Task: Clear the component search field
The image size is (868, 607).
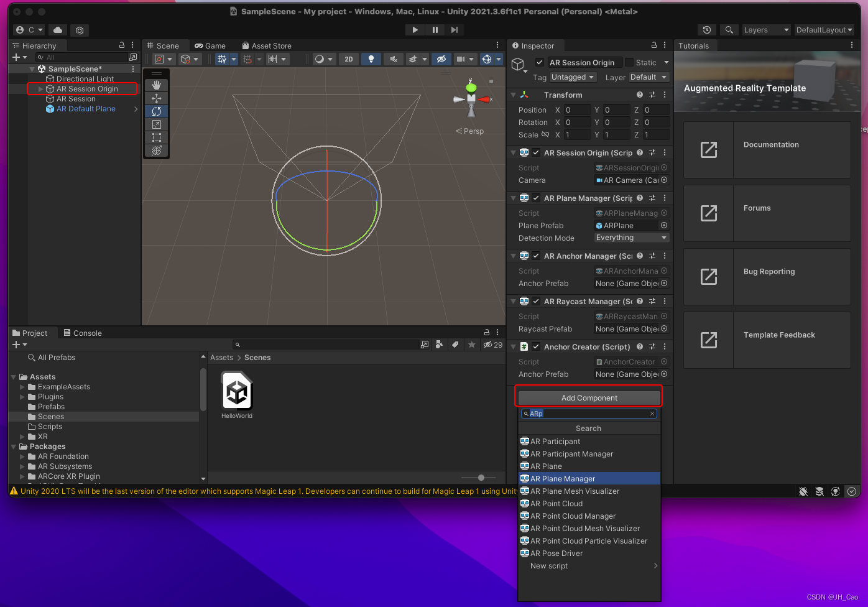Action: tap(652, 414)
